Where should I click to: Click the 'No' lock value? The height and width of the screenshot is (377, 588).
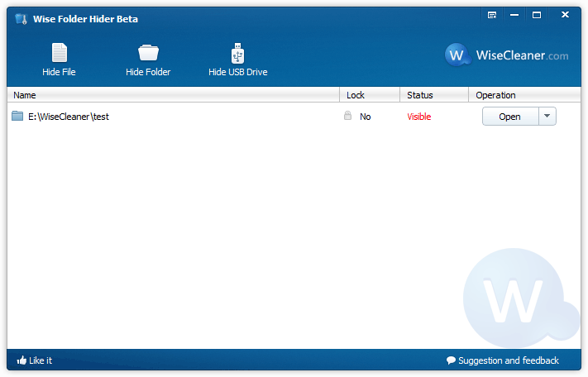[x=366, y=117]
